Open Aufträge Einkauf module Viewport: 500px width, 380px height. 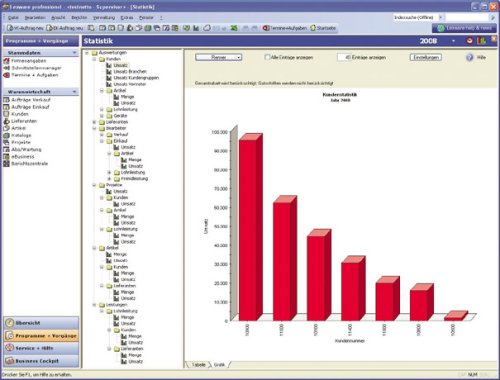[30, 107]
